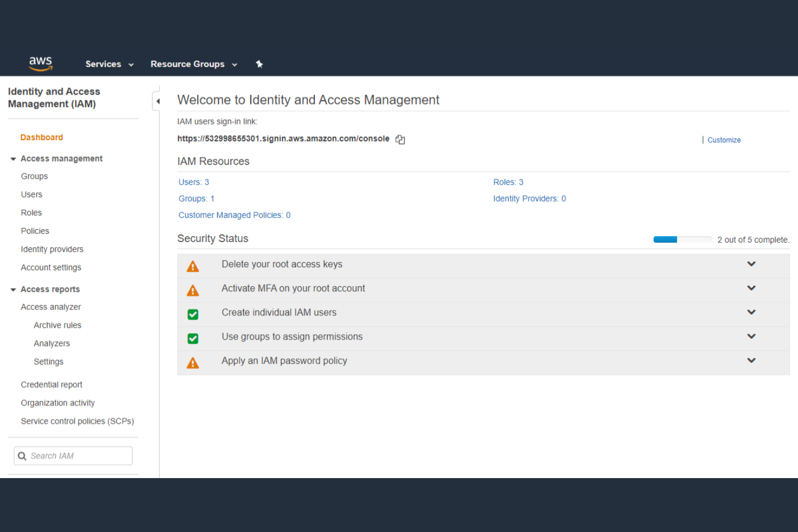798x532 pixels.
Task: Click the Security Status progress bar
Action: coord(683,239)
